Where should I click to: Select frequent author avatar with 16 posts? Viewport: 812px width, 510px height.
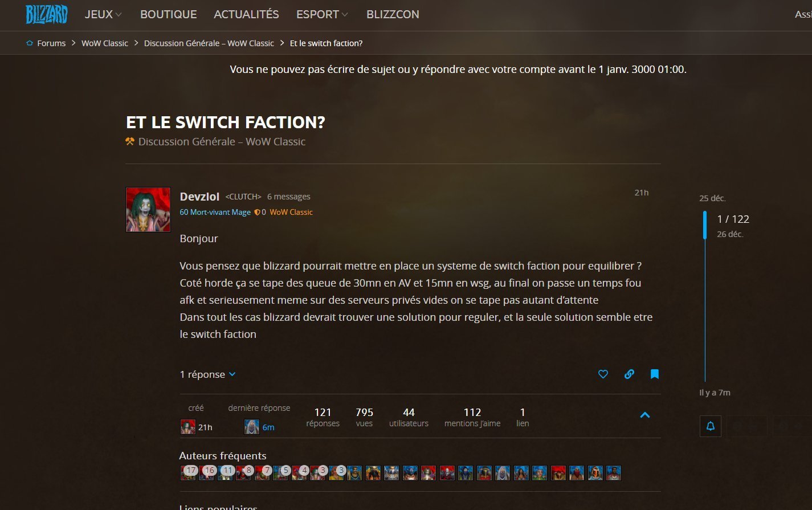coord(207,473)
